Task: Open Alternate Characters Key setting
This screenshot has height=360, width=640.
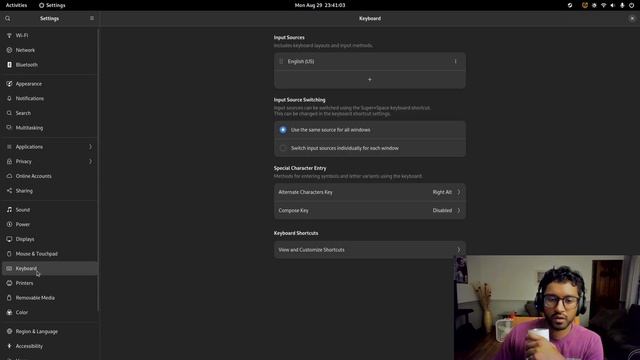Action: [370, 192]
